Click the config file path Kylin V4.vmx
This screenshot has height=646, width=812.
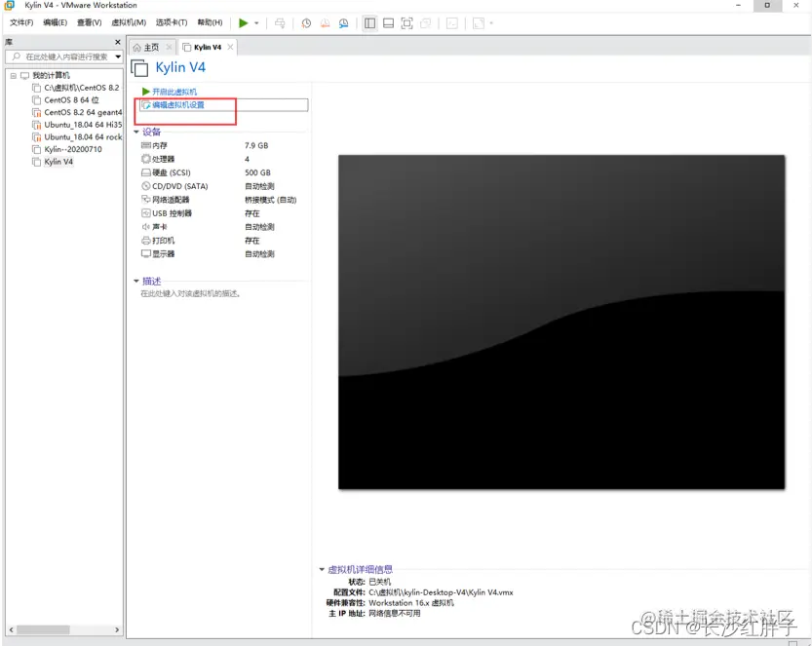[441, 592]
